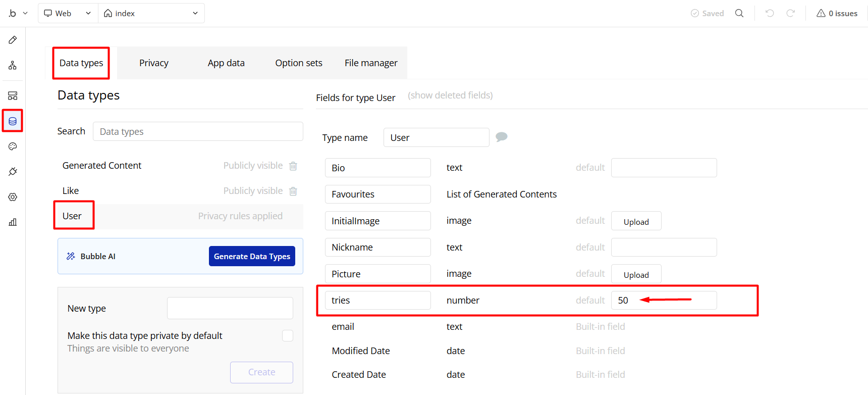
Task: Delete the Generated Content data type
Action: coord(293,166)
